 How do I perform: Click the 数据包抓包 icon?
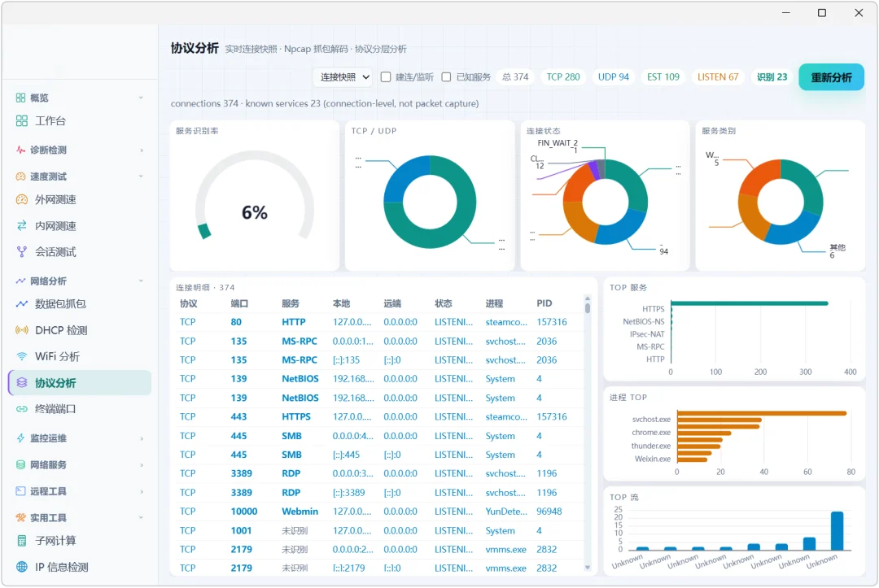point(22,304)
